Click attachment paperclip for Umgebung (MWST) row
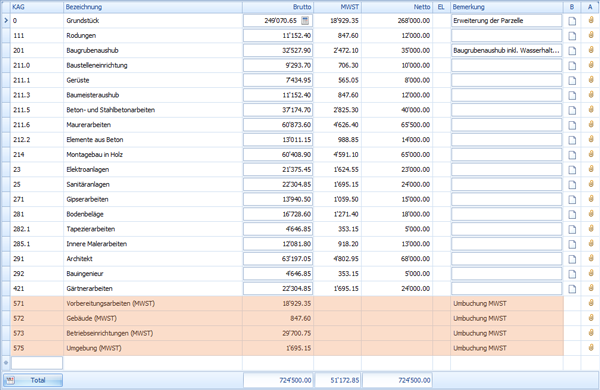600x390 pixels. pos(591,348)
